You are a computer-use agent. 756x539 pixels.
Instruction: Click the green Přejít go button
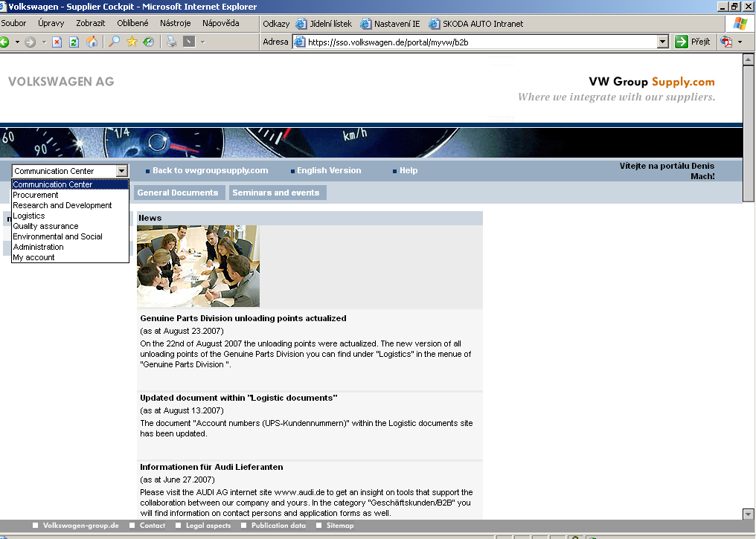point(692,42)
